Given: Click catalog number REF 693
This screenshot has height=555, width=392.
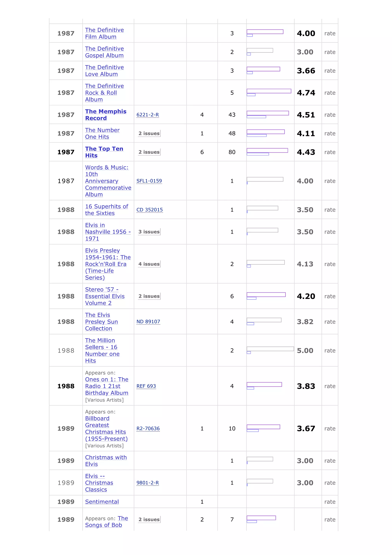Looking at the screenshot, I should 146,386.
